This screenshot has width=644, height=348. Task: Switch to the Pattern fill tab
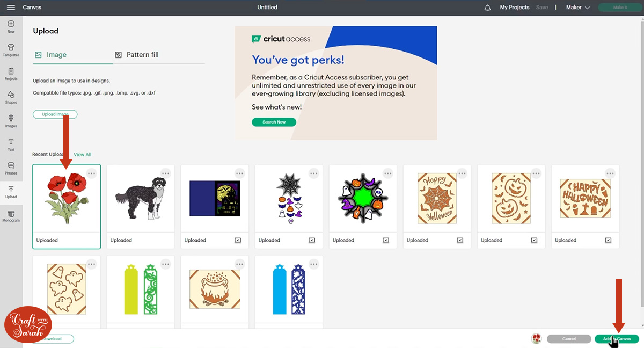coord(137,55)
